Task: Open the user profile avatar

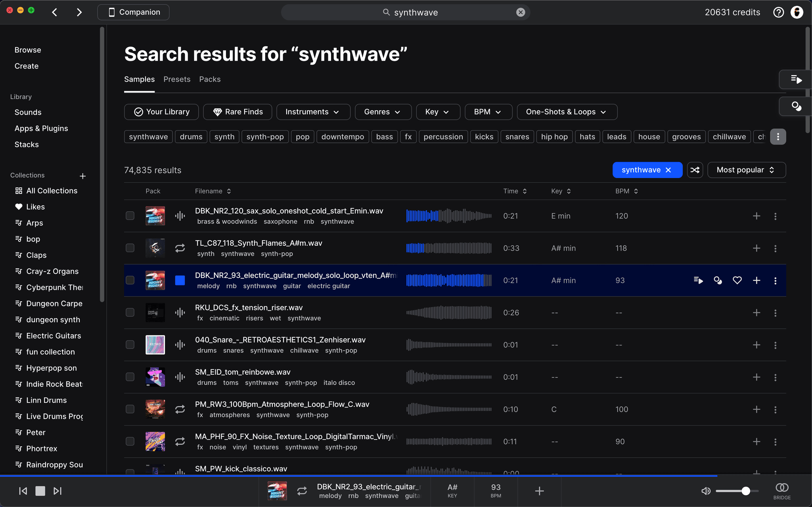Action: pyautogui.click(x=797, y=12)
